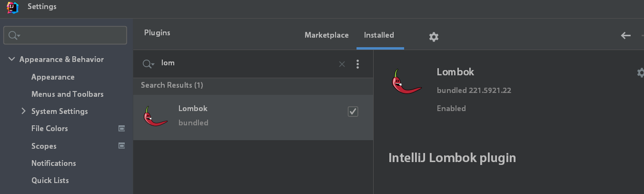Select the Lombok row in search results

pos(253,117)
